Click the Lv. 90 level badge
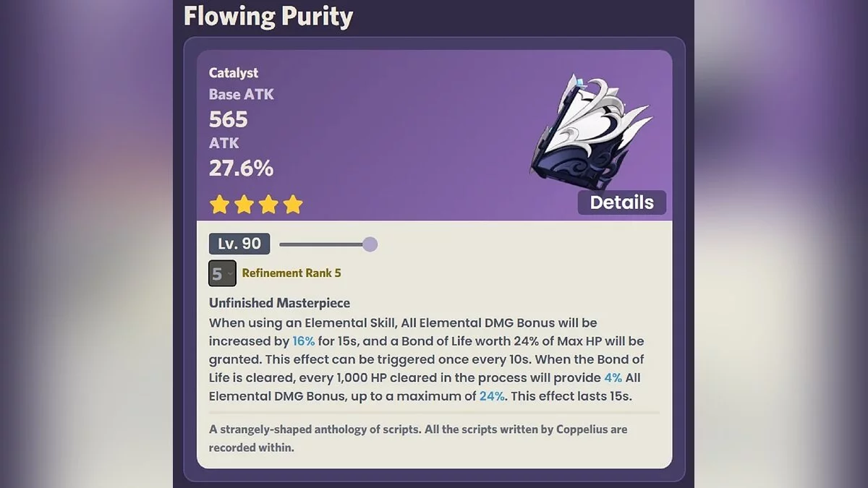Screen dimensions: 868x488 pos(239,244)
